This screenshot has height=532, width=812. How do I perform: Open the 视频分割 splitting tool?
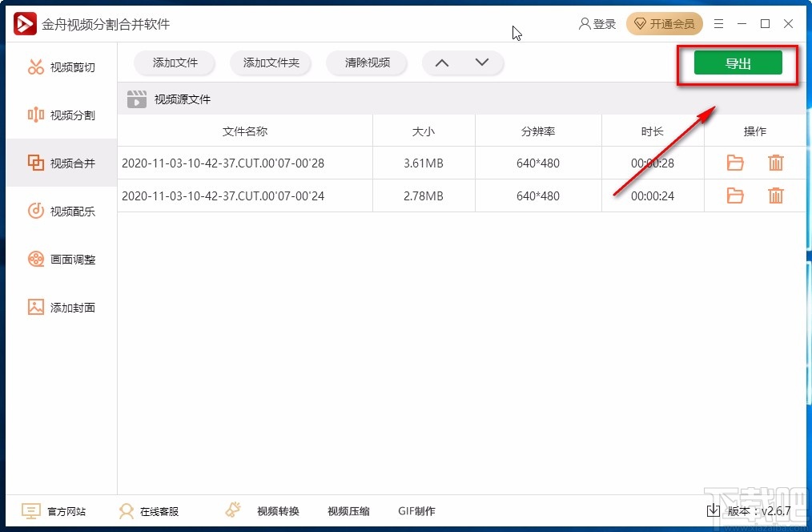point(61,115)
